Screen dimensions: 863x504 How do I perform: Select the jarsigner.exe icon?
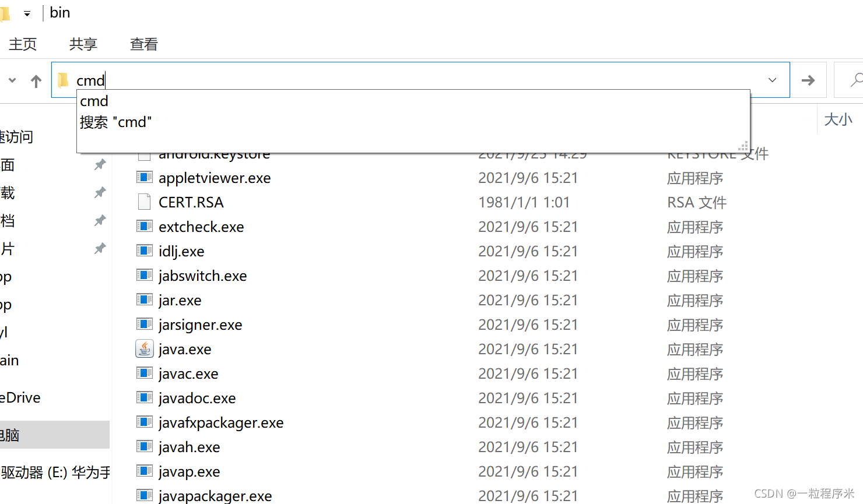pos(145,324)
